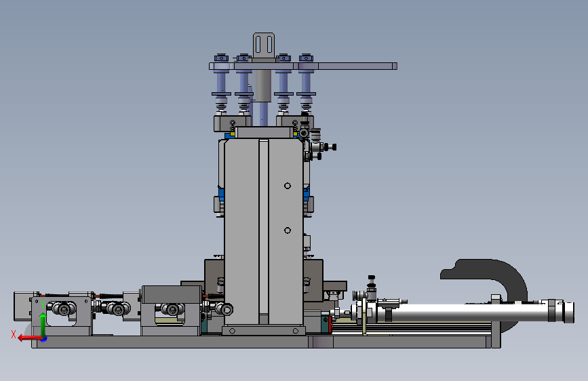The width and height of the screenshot is (588, 381).
Task: Pick the lower round hole on the column
Action: [288, 230]
